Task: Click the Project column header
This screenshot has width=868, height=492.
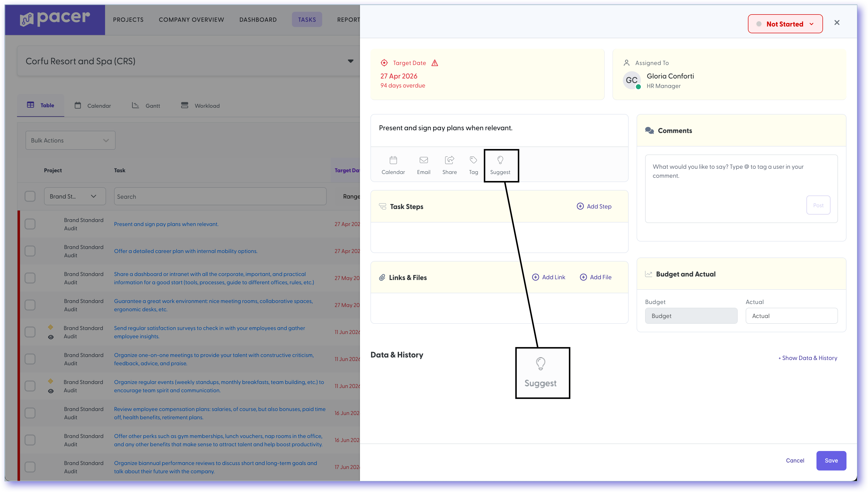Action: tap(53, 170)
